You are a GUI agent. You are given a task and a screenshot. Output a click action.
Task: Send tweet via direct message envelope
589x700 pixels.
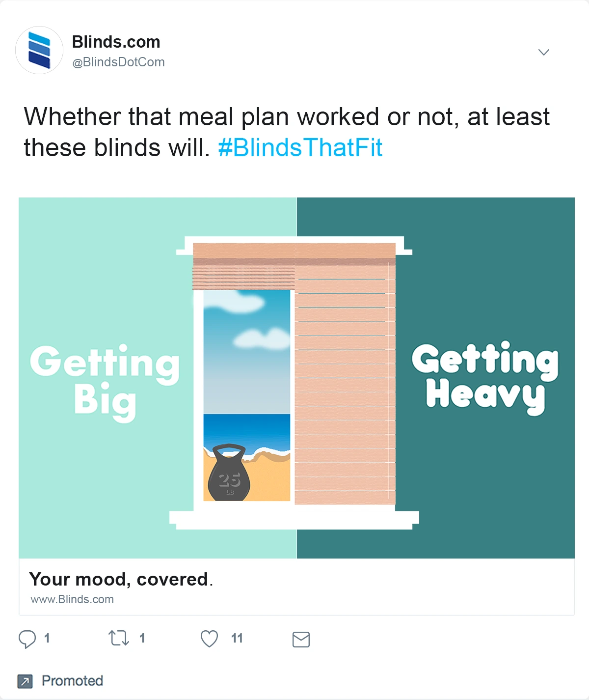pyautogui.click(x=301, y=639)
